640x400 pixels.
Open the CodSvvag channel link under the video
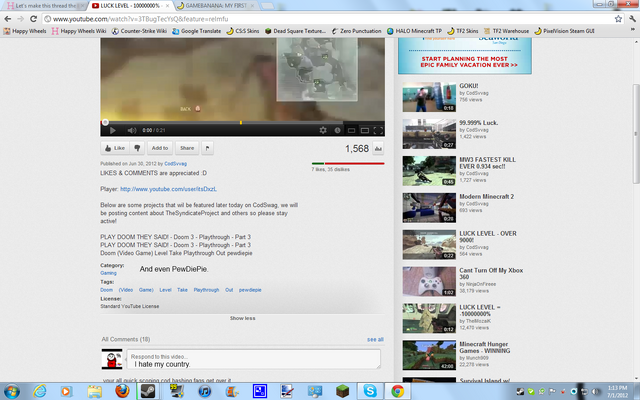176,164
